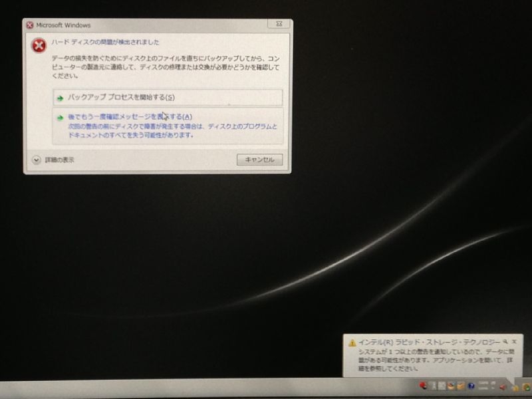Click the large red X error icon beside the hard disk heading
This screenshot has width=532, height=399.
pos(39,45)
